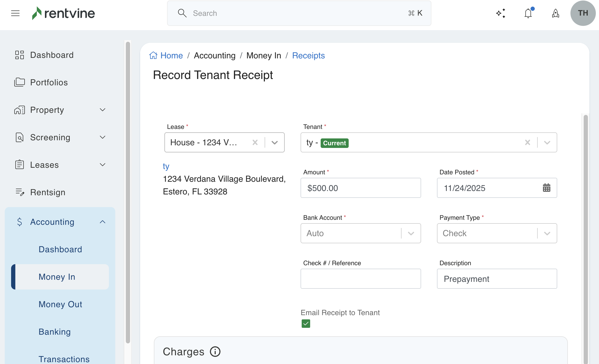Expand the Lease dropdown arrow

point(275,143)
